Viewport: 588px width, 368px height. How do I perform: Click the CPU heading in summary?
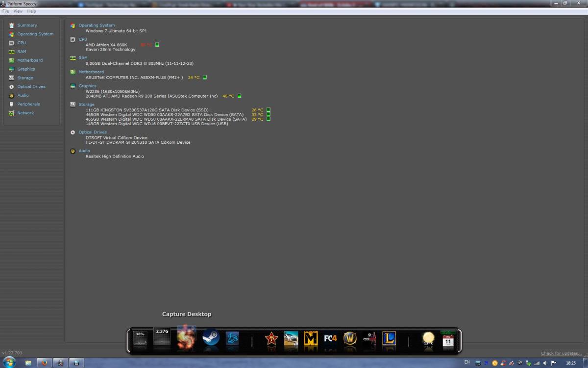(x=83, y=39)
